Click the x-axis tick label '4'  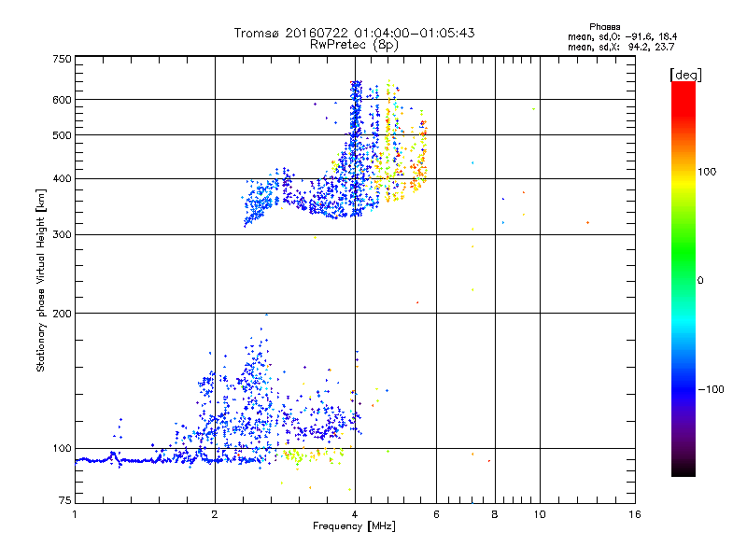355,514
